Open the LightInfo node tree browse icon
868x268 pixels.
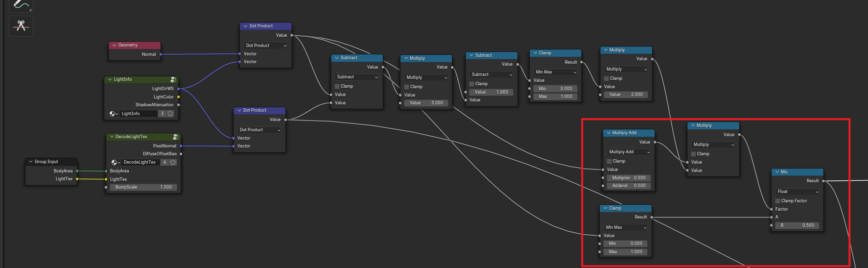pyautogui.click(x=114, y=114)
